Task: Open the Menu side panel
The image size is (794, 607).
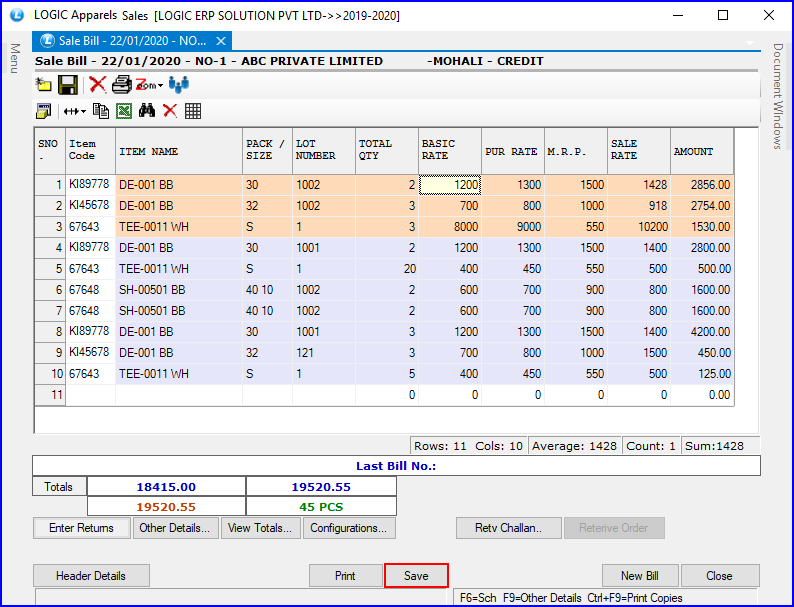Action: tap(15, 58)
